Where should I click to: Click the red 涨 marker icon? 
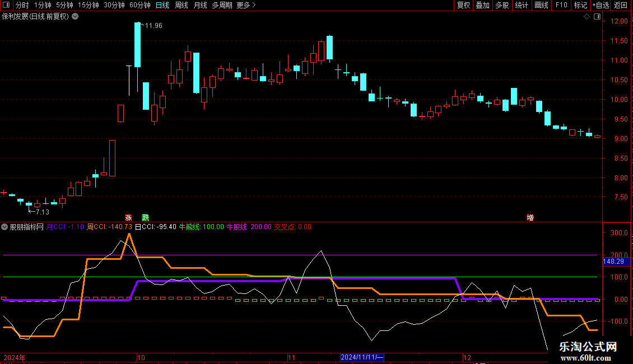128,217
